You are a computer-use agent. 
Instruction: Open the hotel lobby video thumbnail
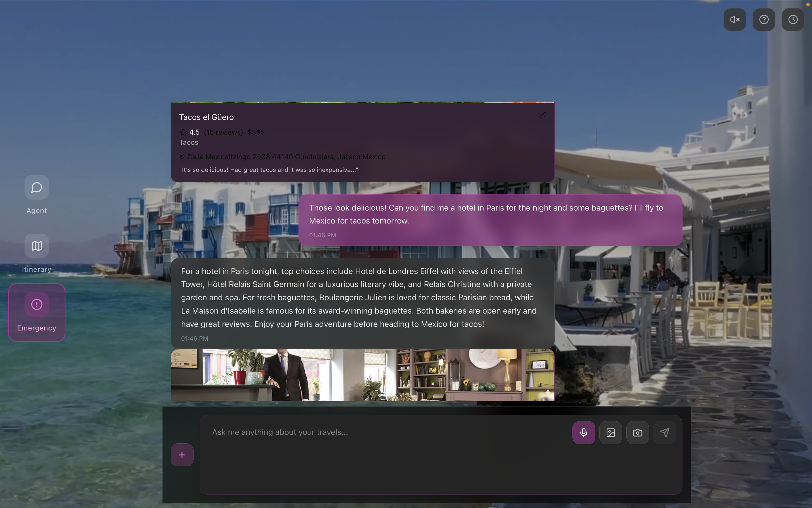362,375
